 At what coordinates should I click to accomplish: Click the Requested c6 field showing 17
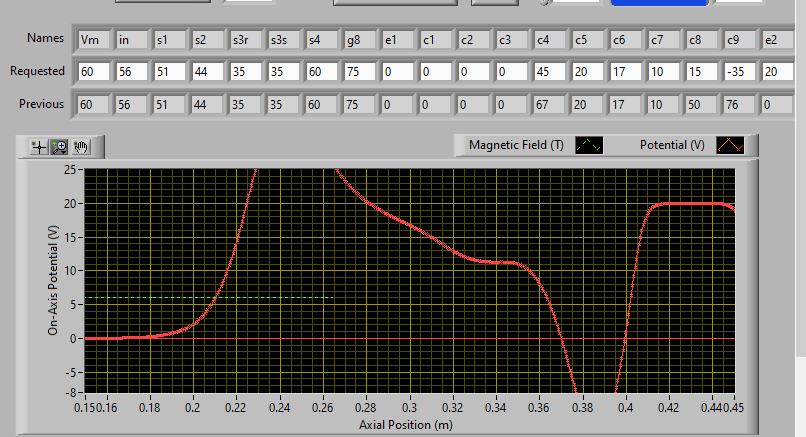(627, 71)
